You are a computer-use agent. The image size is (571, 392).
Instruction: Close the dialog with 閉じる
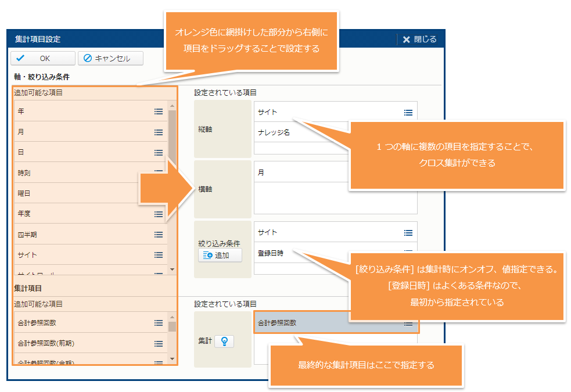(x=419, y=39)
